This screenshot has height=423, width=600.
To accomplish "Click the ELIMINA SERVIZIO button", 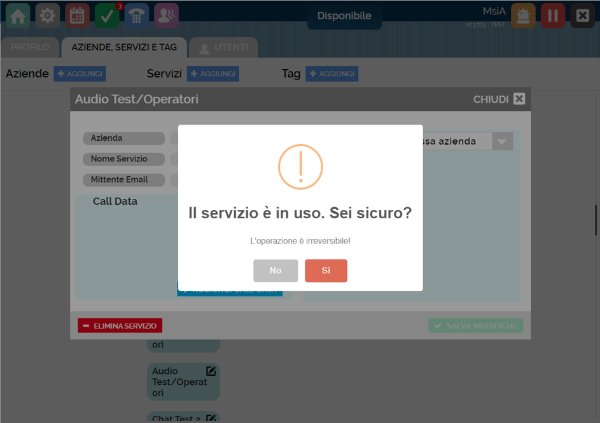I will point(120,326).
